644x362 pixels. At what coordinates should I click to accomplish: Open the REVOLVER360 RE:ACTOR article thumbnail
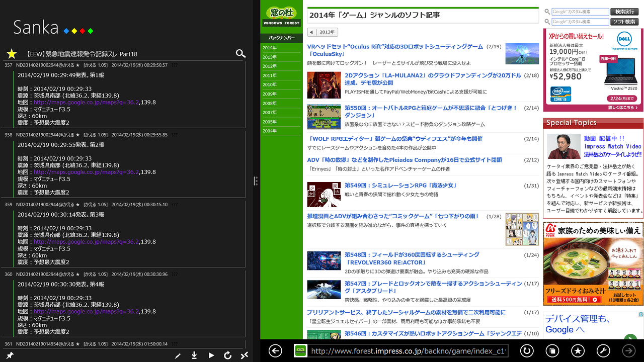(x=324, y=261)
